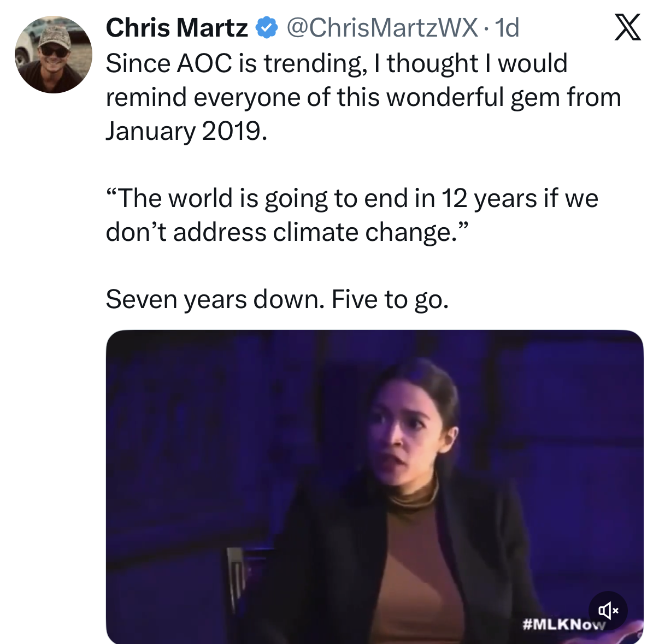The image size is (659, 644).
Task: Click the quoted '12 years' sentence
Action: [352, 198]
